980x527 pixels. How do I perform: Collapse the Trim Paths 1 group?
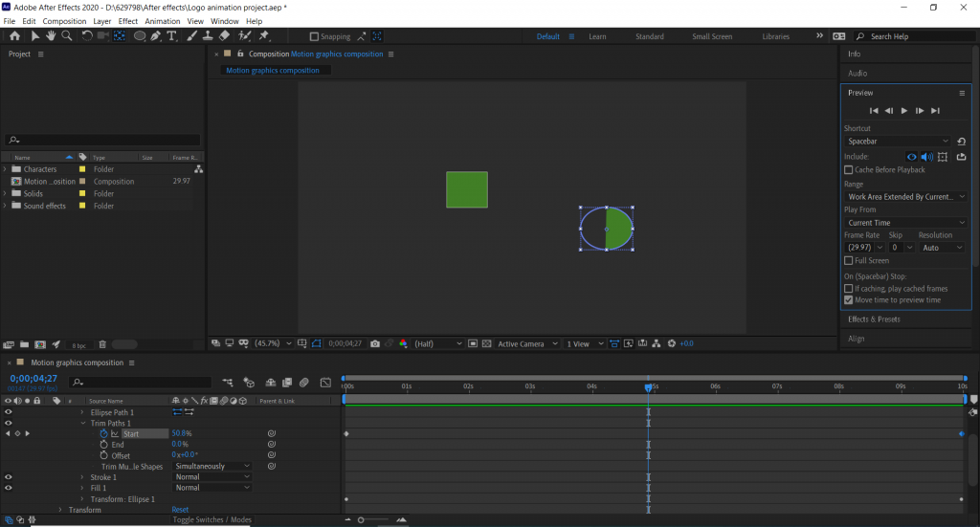tap(82, 423)
